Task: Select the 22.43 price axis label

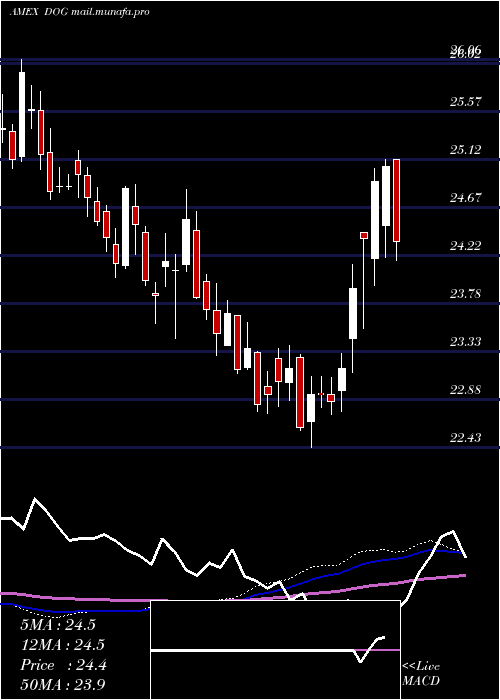Action: 466,438
